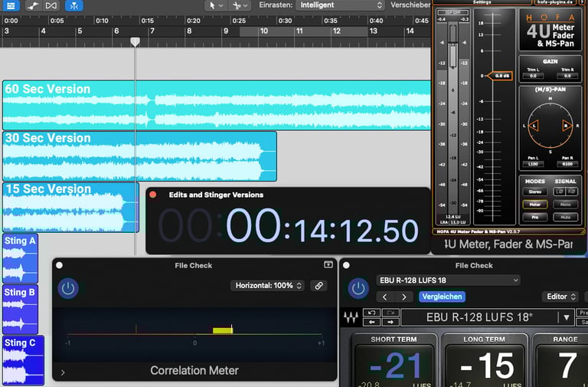
Task: Select the 30 Sec Version region
Action: tap(139, 156)
